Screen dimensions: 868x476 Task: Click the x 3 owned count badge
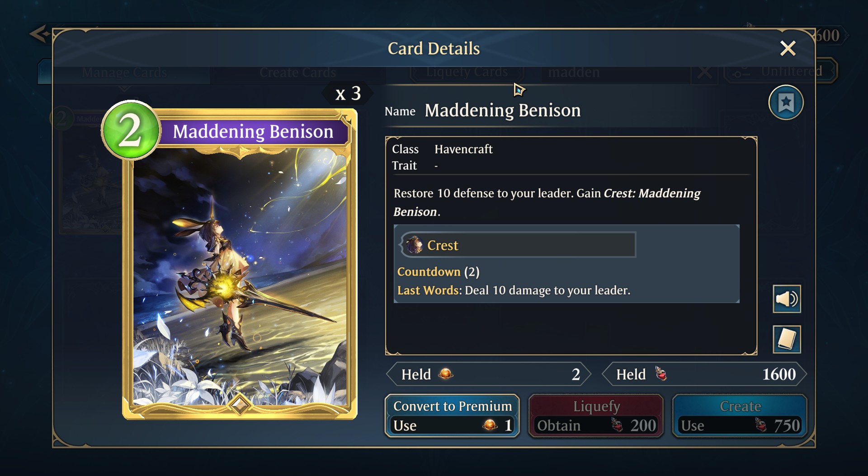pos(348,93)
